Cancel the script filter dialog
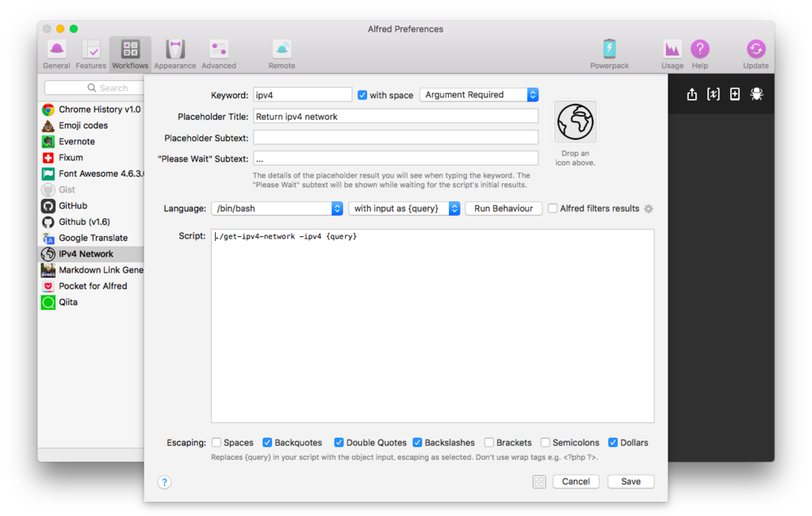This screenshot has height=516, width=812. [x=576, y=482]
